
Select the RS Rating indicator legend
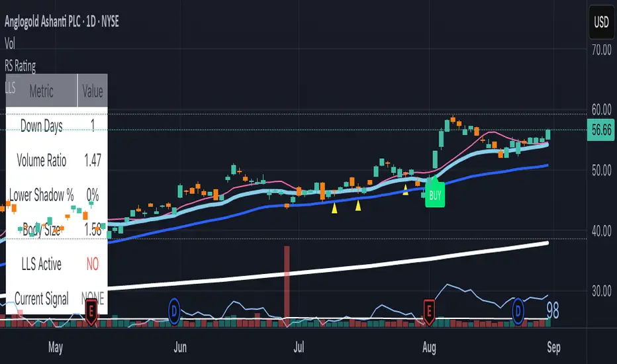tap(21, 66)
